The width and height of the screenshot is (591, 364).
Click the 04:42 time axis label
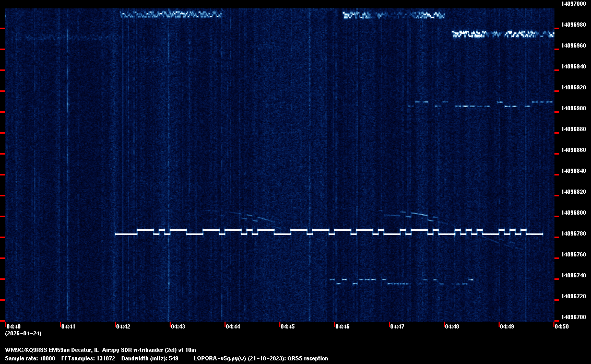(123, 326)
